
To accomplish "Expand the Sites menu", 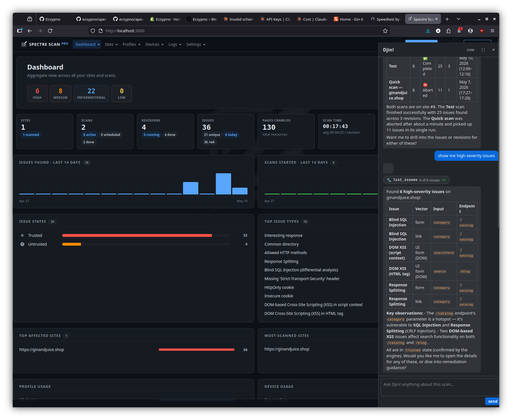I will click(111, 44).
